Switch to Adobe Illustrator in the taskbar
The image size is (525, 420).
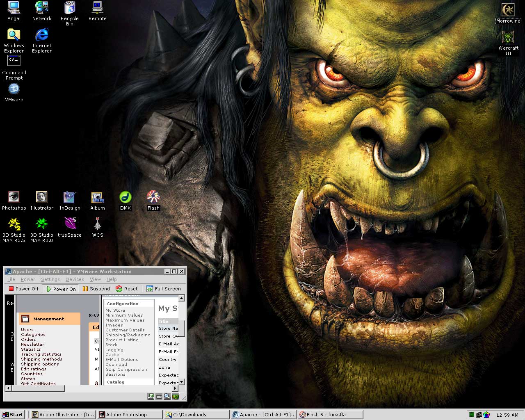[x=63, y=415]
